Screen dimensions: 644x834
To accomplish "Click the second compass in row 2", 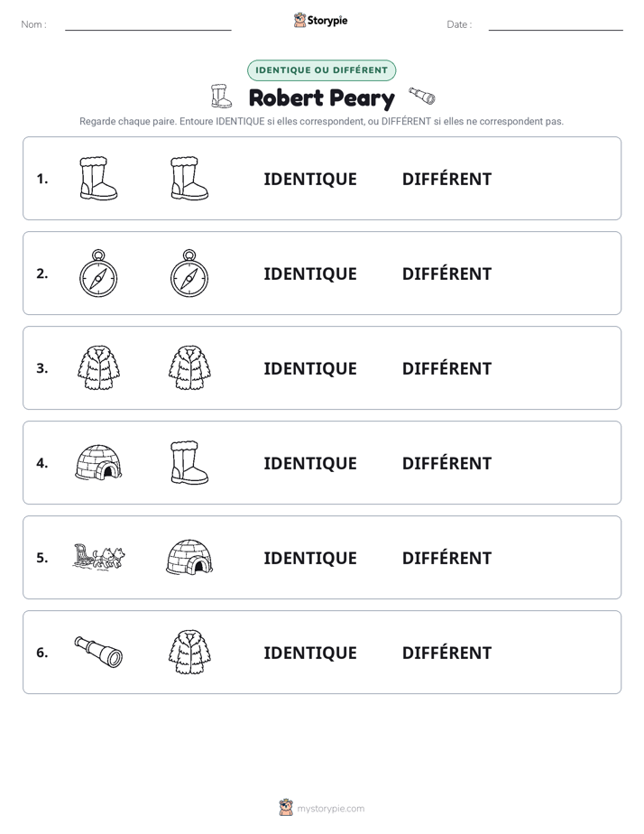I will [x=189, y=273].
